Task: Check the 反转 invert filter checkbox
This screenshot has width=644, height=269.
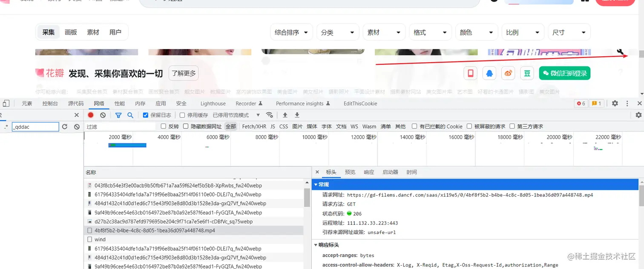Action: pos(164,126)
